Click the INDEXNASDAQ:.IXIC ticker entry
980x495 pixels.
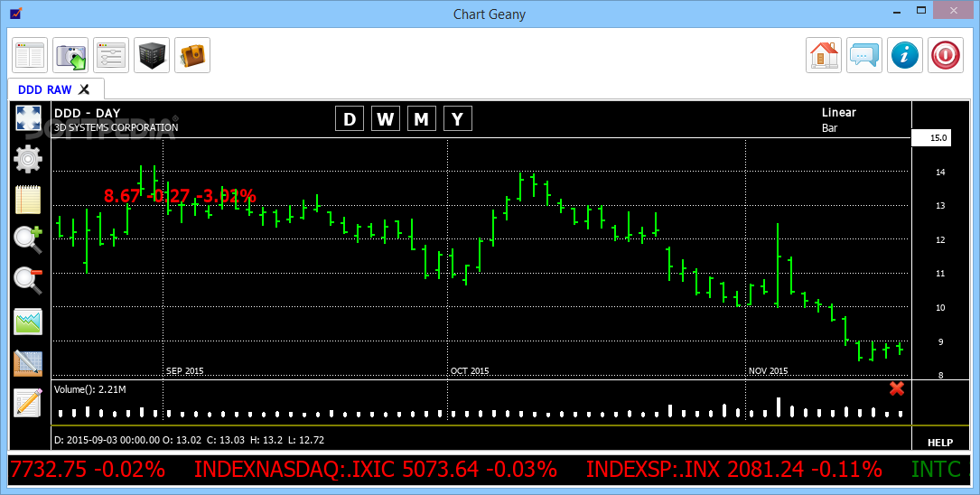[375, 469]
